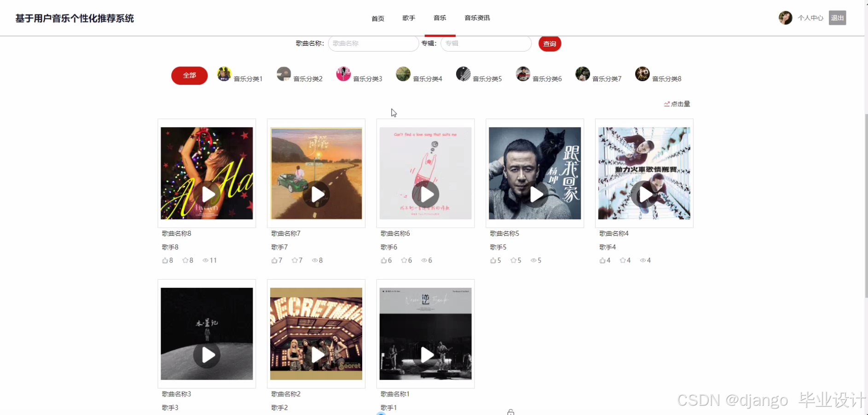Click the site title 基于用户音乐个性化推荐系统
This screenshot has height=415, width=868.
click(75, 18)
